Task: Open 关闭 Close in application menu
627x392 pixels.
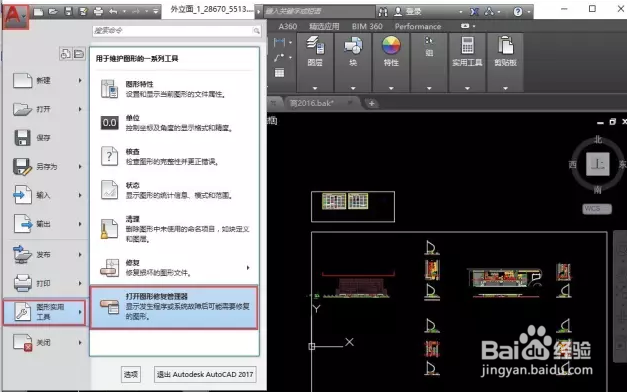Action: click(46, 342)
